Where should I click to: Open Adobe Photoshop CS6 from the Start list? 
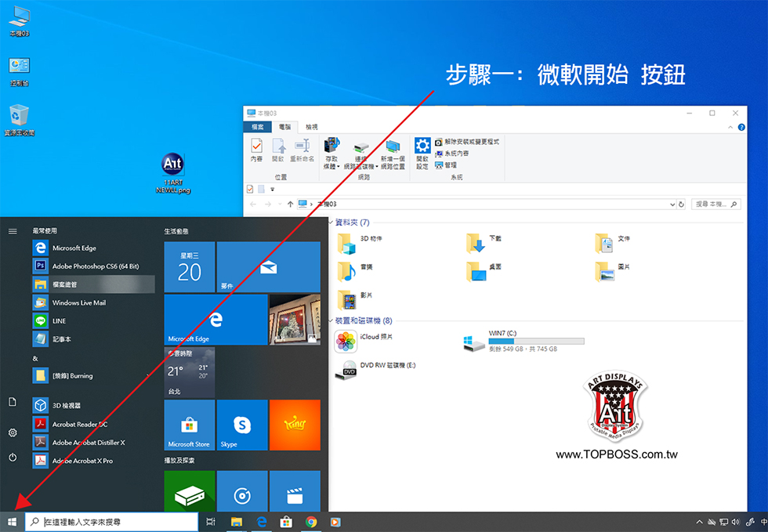pos(95,266)
